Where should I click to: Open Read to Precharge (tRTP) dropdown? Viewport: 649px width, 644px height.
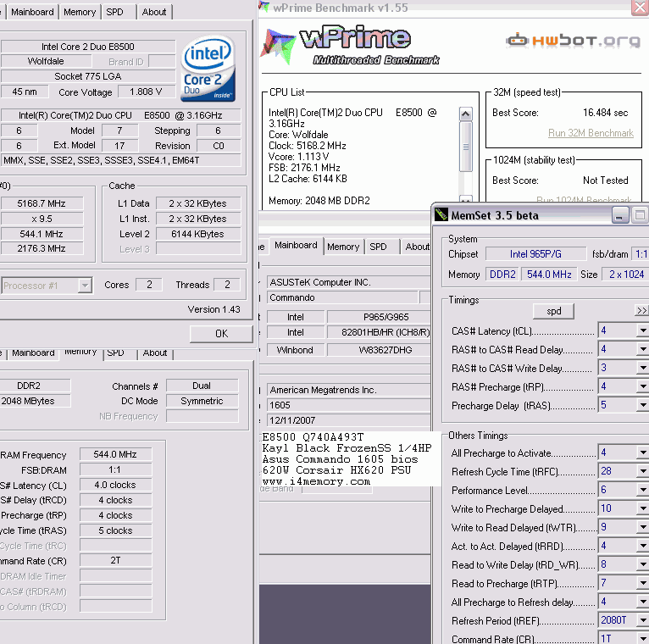point(643,583)
